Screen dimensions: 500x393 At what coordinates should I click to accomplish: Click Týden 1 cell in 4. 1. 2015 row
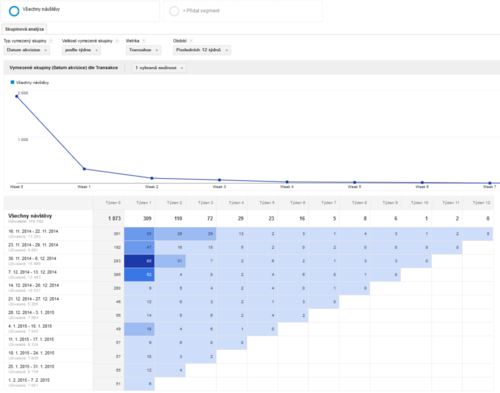point(139,329)
